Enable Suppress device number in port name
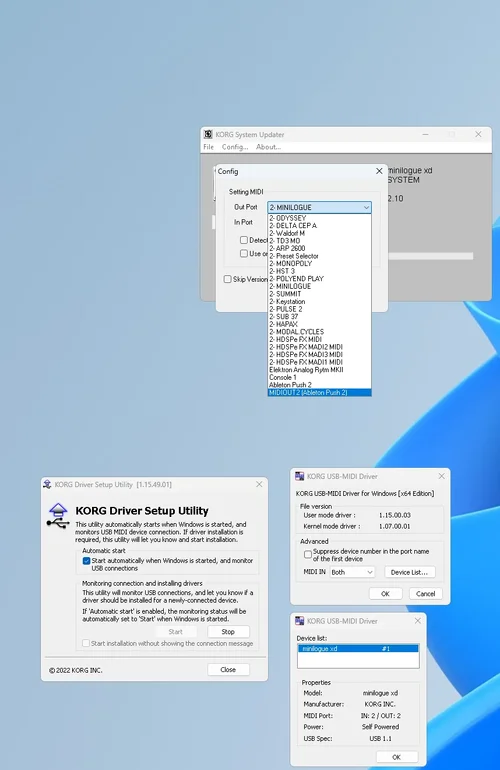 [x=308, y=554]
